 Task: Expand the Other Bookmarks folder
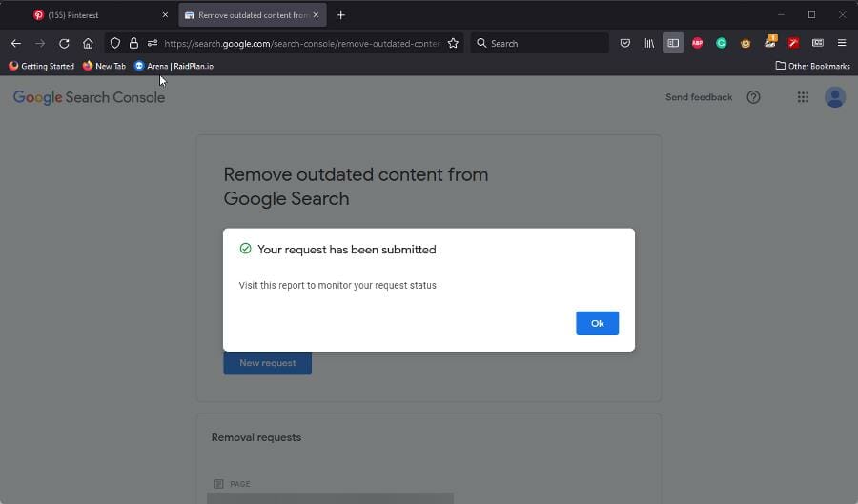812,66
